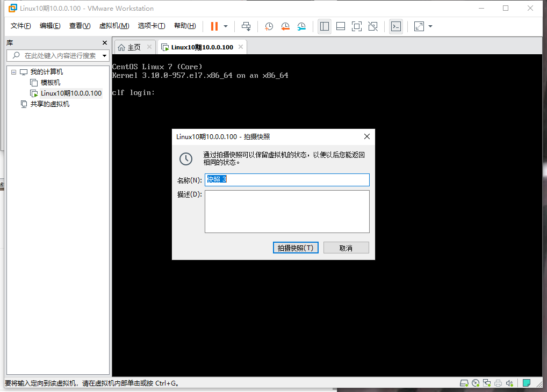Pause the virtual machine with the orange pause icon
The width and height of the screenshot is (547, 392).
coord(214,26)
